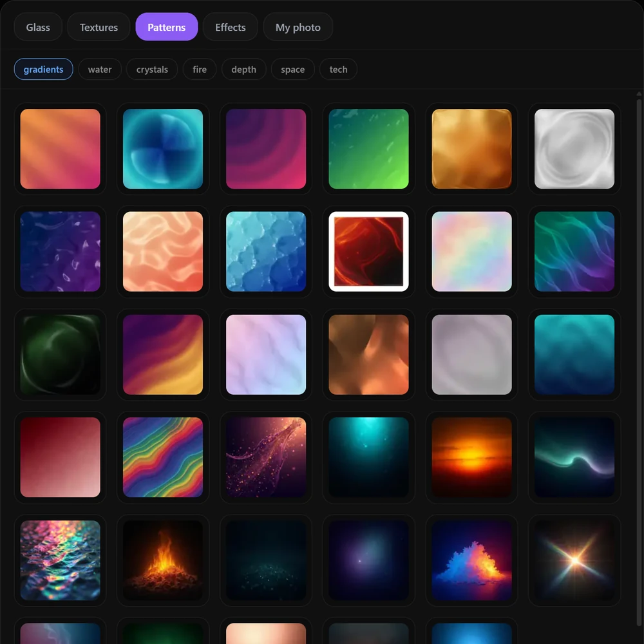Image resolution: width=644 pixels, height=644 pixels.
Task: Open the Textures tab
Action: click(x=99, y=27)
